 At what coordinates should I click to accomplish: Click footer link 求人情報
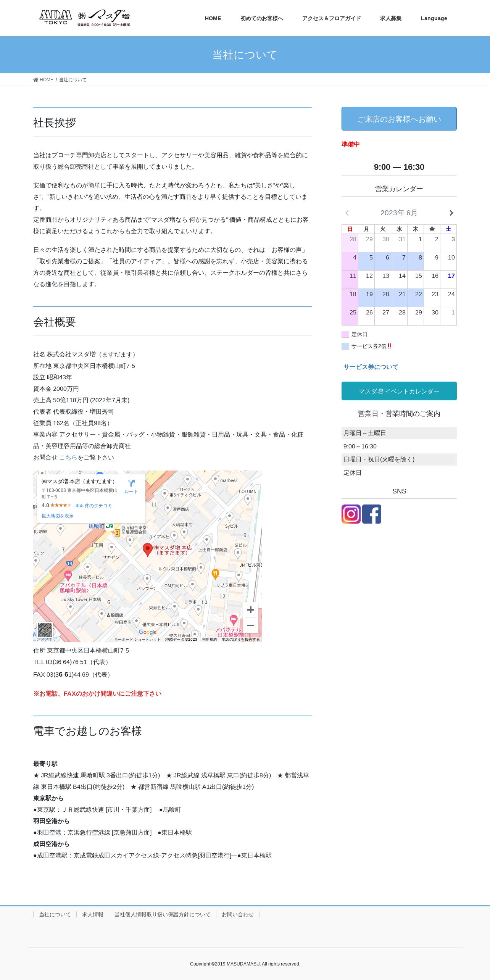click(x=93, y=914)
